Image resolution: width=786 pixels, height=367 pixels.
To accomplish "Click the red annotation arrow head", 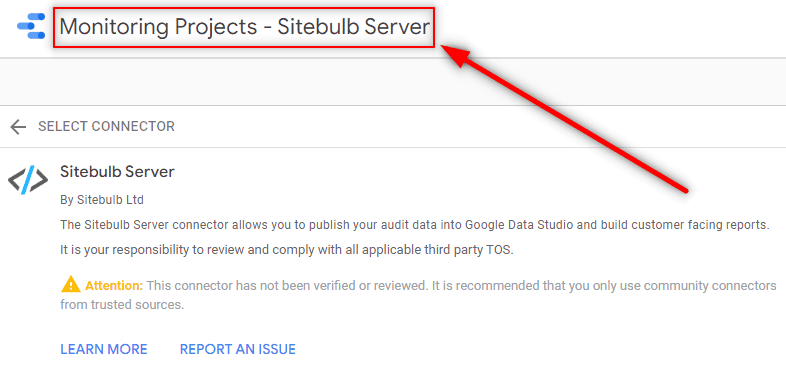I will pos(461,55).
